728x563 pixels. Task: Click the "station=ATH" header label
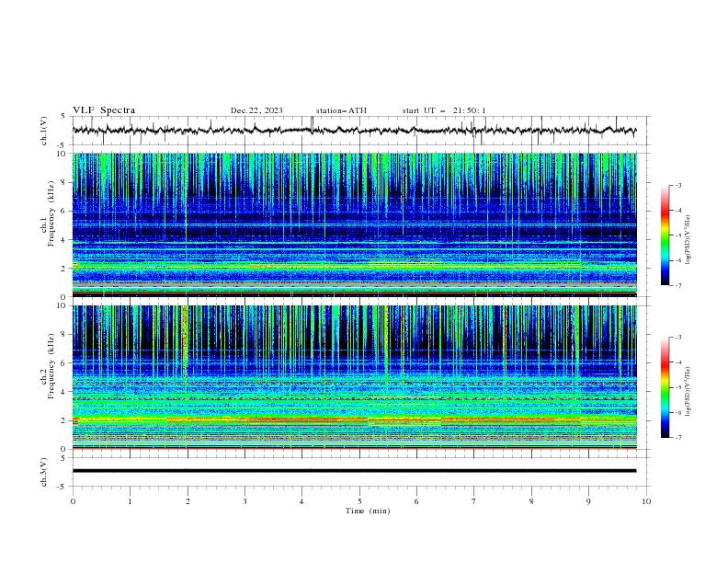pos(341,110)
